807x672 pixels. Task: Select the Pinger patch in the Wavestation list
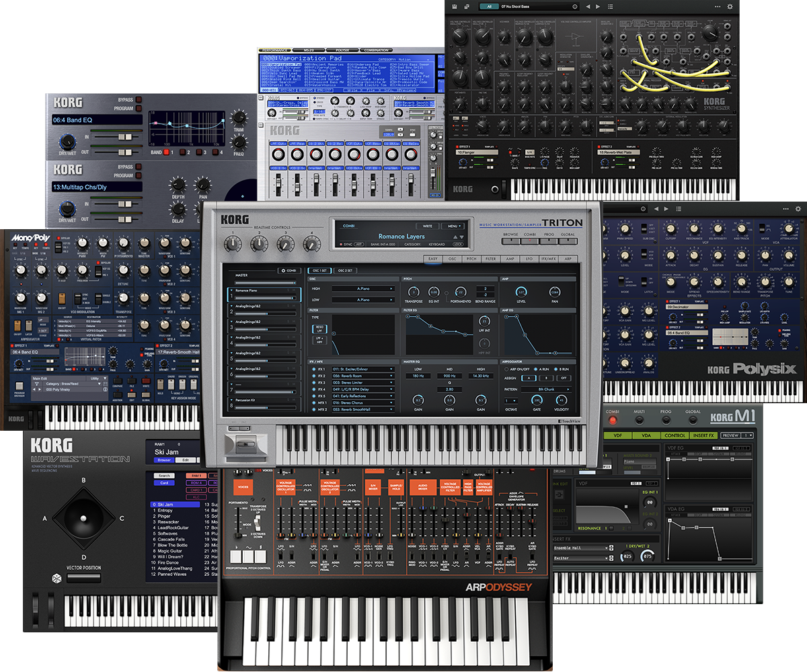(x=163, y=516)
